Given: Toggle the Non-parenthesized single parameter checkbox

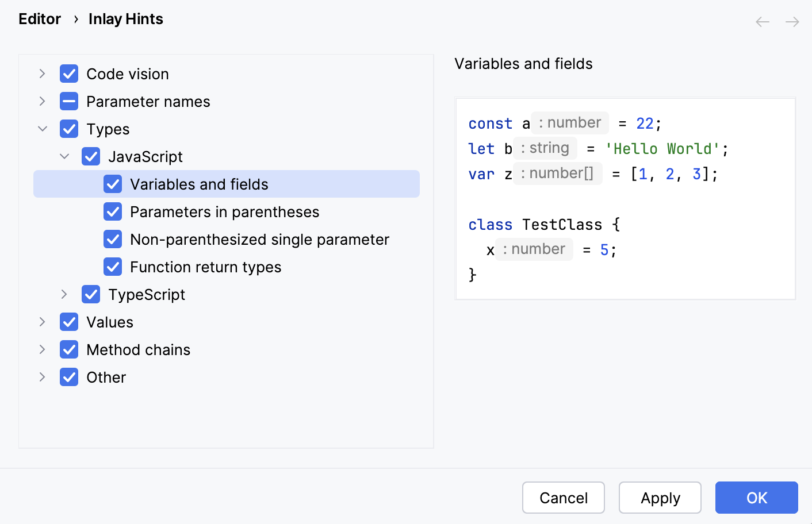Looking at the screenshot, I should point(113,239).
